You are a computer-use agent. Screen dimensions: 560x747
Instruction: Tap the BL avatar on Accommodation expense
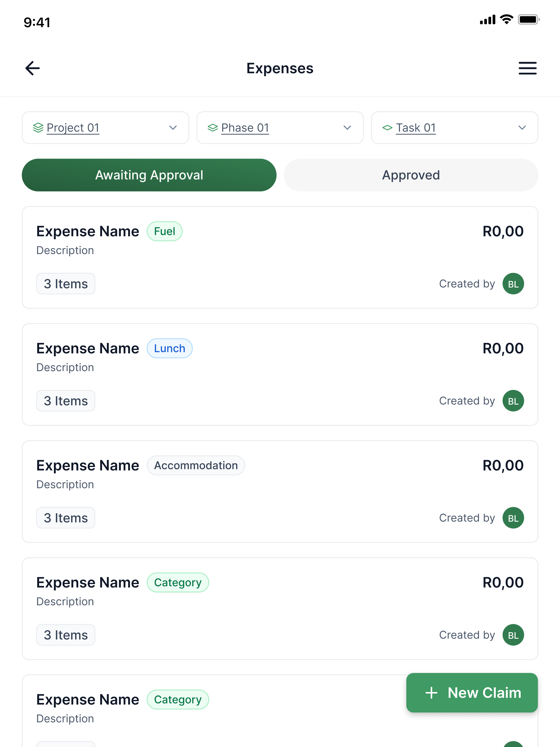click(x=513, y=518)
